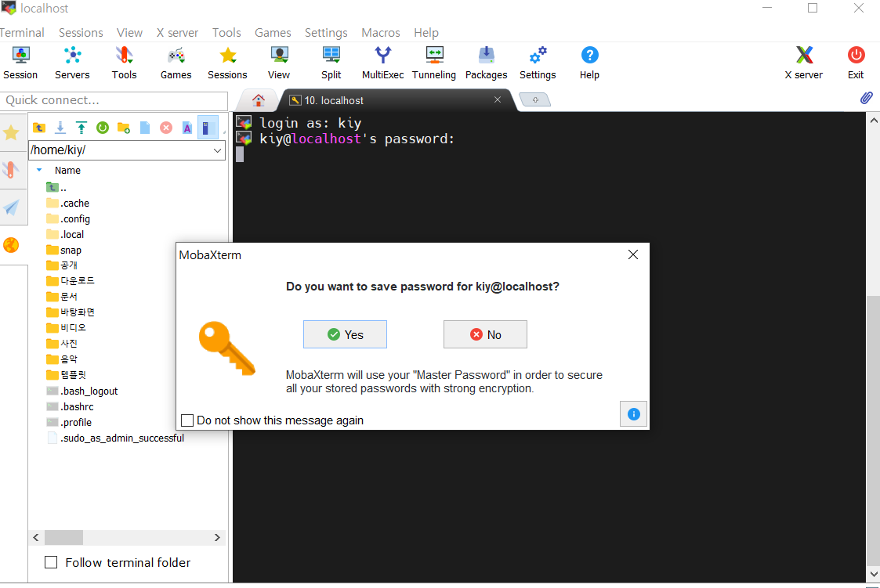Open the MultiExec toolbar icon
880x588 pixels.
(382, 63)
